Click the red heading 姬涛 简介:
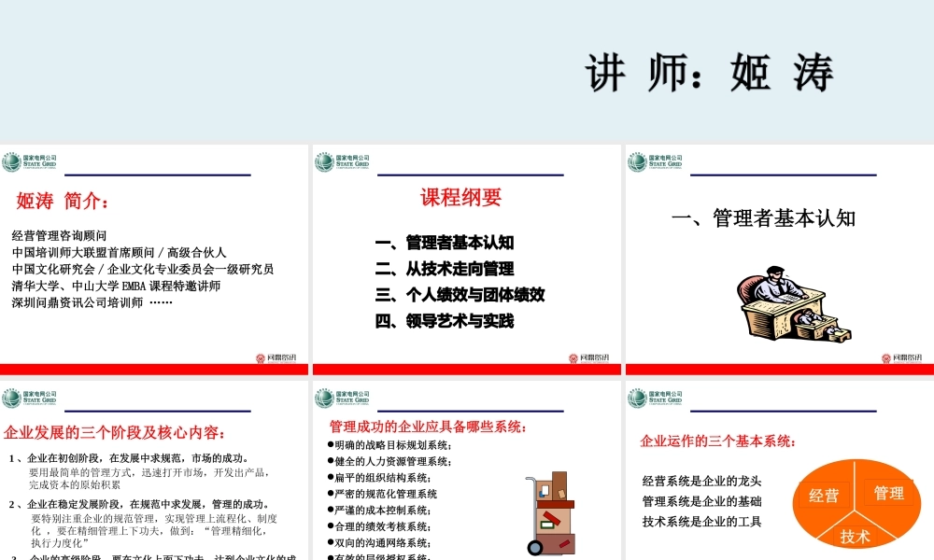Screen dimensions: 934x560 63,201
